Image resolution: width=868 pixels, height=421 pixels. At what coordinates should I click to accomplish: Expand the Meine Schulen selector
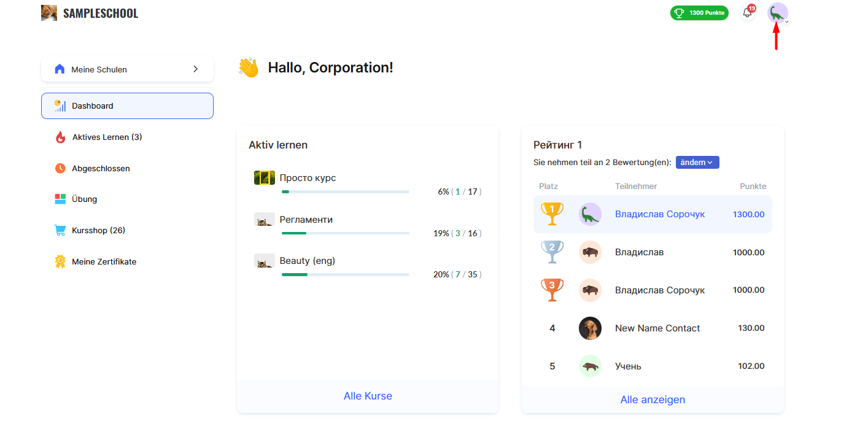[x=127, y=69]
